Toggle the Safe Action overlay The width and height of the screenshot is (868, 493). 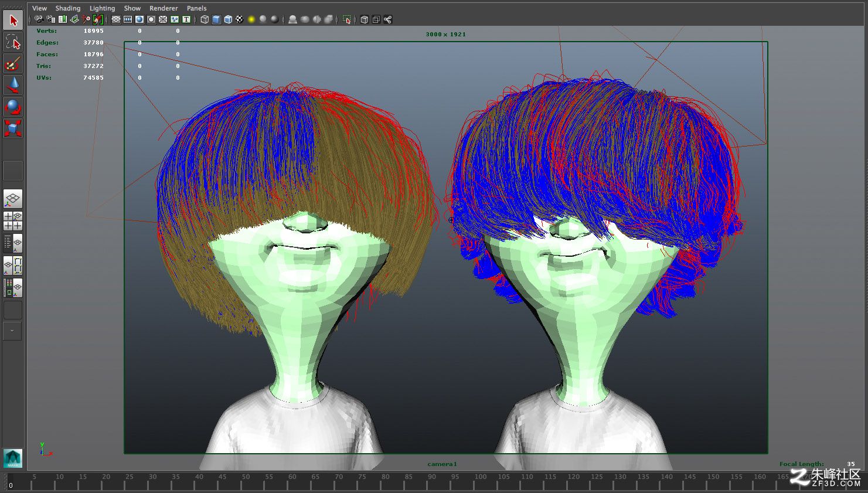tap(175, 19)
